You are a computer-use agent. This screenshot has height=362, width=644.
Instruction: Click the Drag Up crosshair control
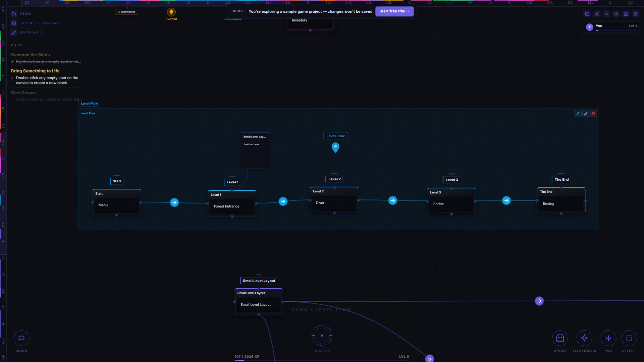coord(322,336)
